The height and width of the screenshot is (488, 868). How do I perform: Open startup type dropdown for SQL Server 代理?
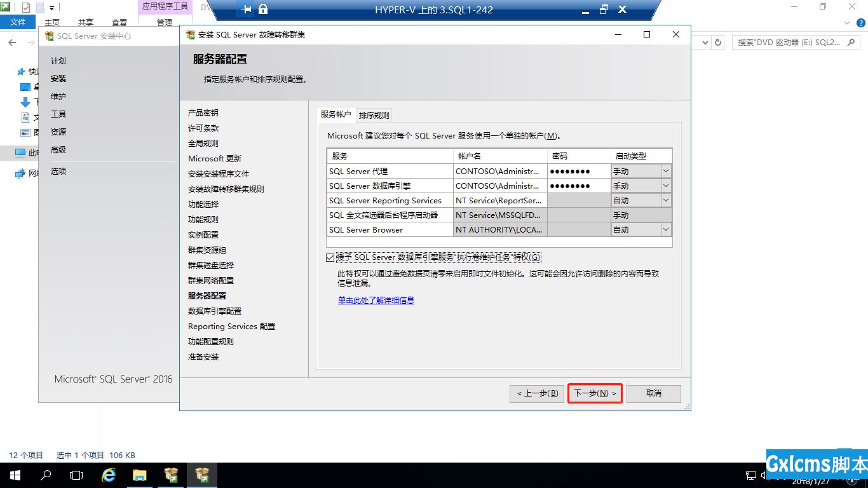coord(666,171)
